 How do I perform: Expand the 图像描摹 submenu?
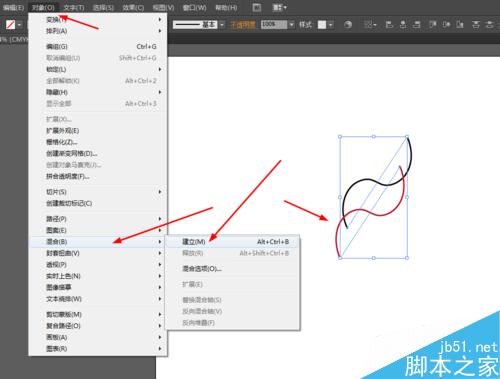[98, 287]
